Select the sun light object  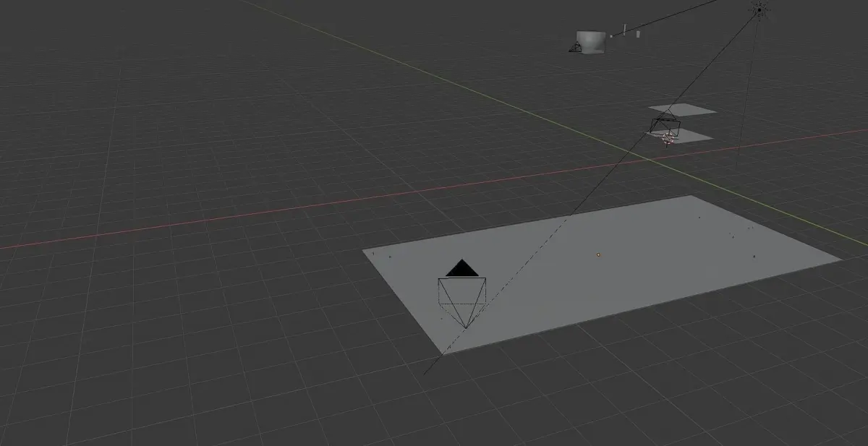click(759, 9)
